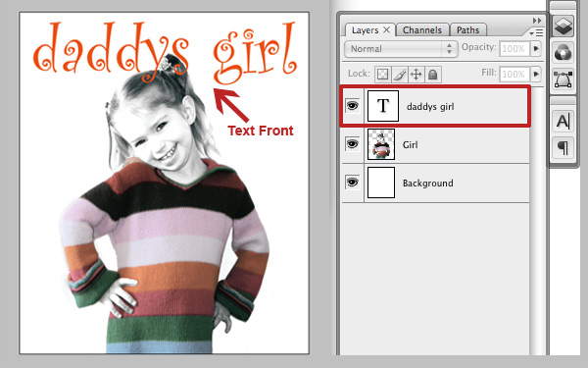Open the Normal blend mode dropdown

click(401, 49)
